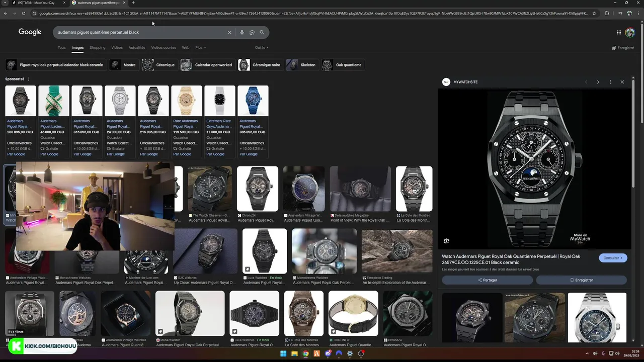The image size is (644, 362).
Task: Select the Calendar openworked chip
Action: (207, 65)
